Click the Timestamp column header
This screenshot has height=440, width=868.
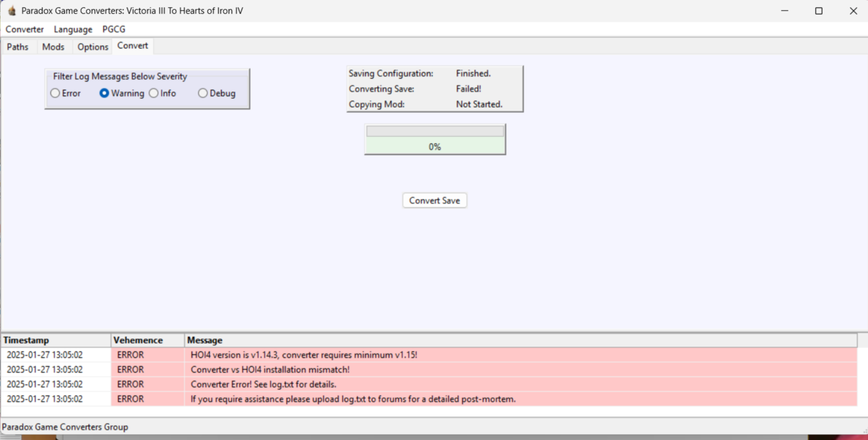(x=56, y=340)
